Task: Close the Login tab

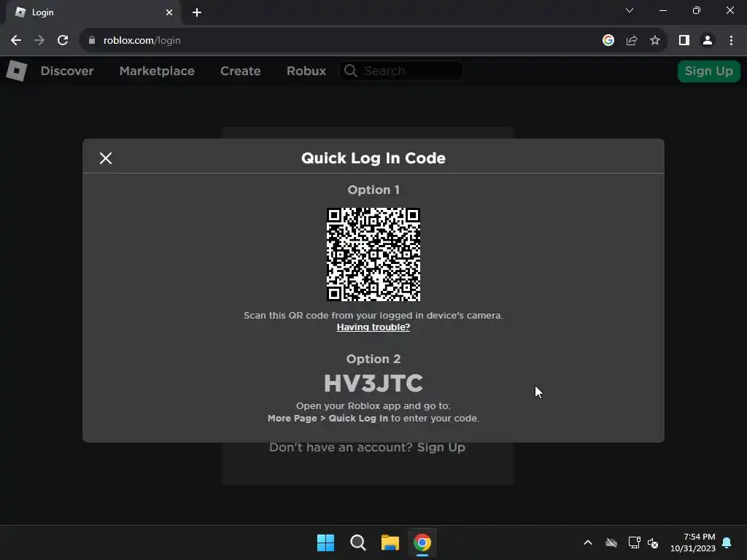Action: point(169,12)
